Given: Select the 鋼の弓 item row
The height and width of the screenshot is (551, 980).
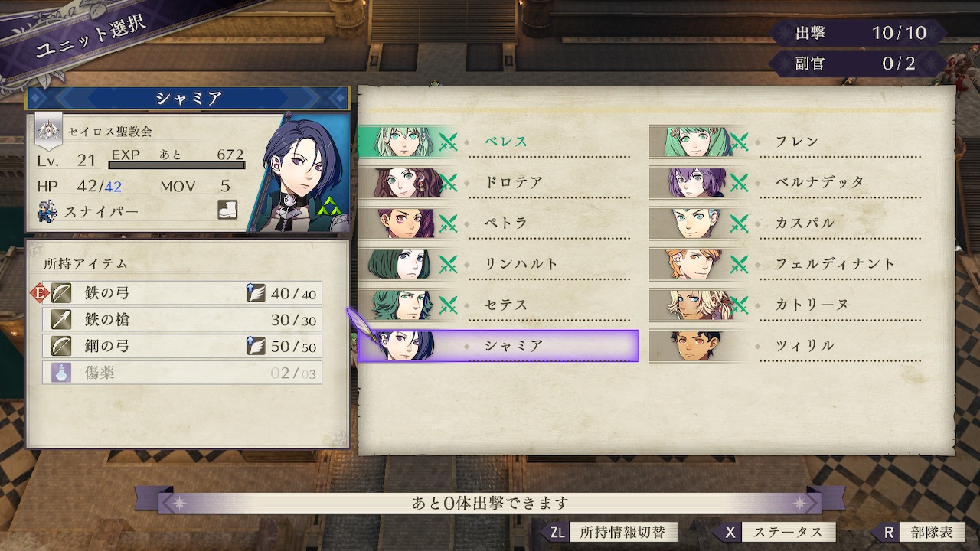Looking at the screenshot, I should pyautogui.click(x=182, y=346).
